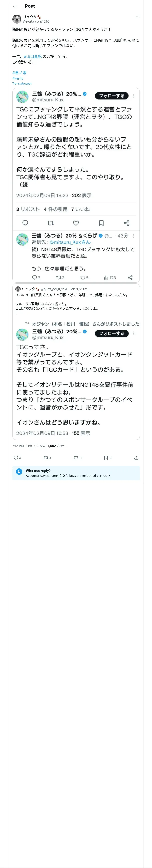Image resolution: width=152 pixels, height=868 pixels.
Task: Click the reply bubble icon in embedded tweet
Action: [25, 223]
